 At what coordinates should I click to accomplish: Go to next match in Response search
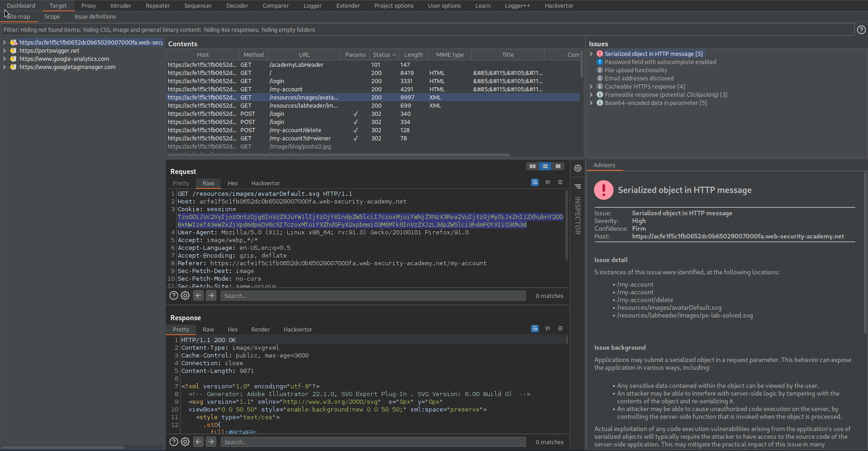point(211,442)
